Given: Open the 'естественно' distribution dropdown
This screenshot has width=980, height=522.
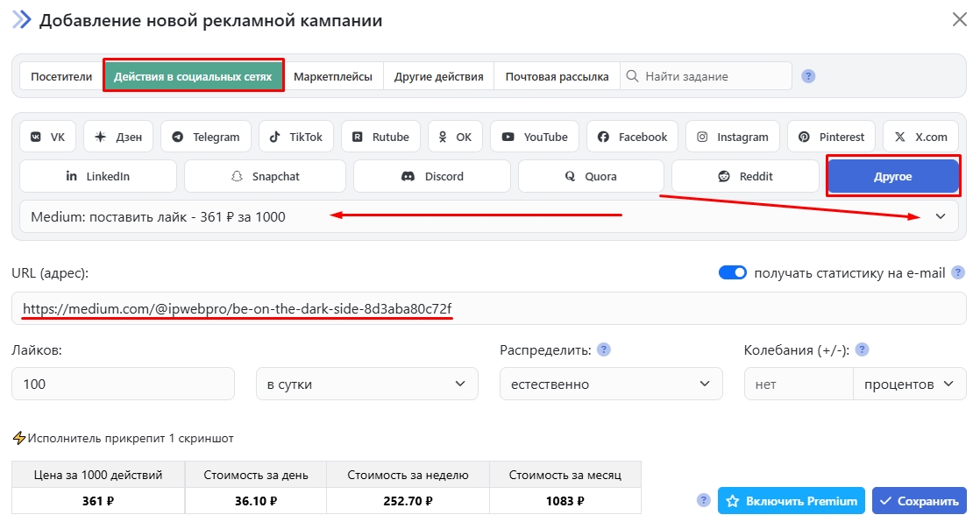Looking at the screenshot, I should [611, 384].
